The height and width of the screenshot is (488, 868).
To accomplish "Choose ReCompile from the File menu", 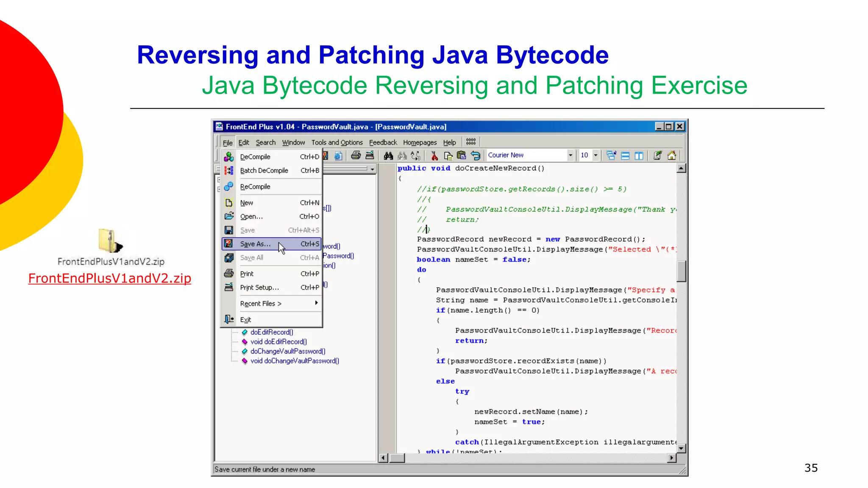I will (272, 186).
